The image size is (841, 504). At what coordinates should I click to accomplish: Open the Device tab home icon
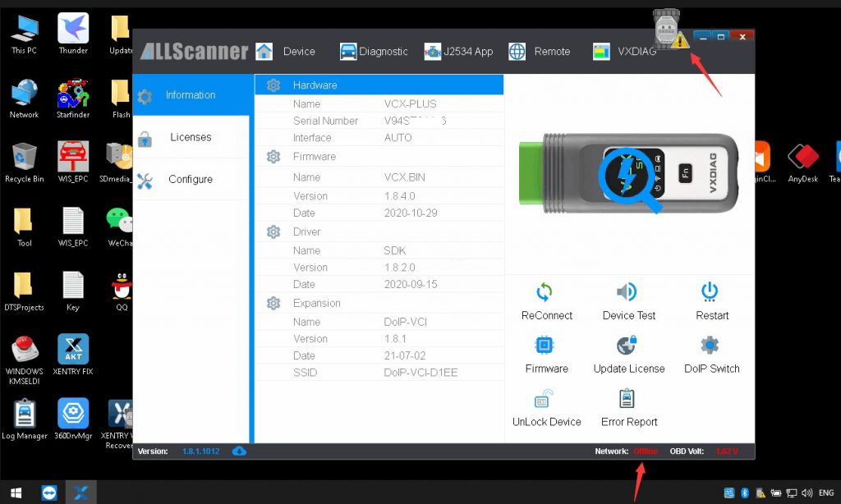[264, 52]
